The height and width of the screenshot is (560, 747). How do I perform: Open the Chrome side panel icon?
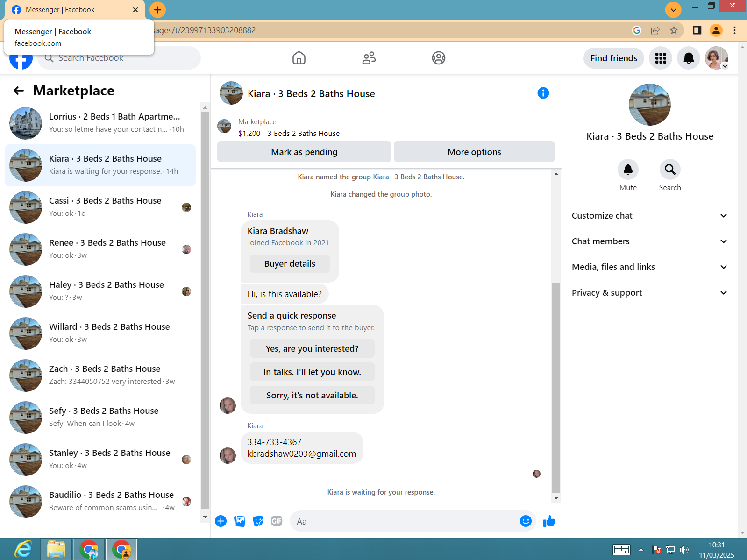click(x=697, y=30)
